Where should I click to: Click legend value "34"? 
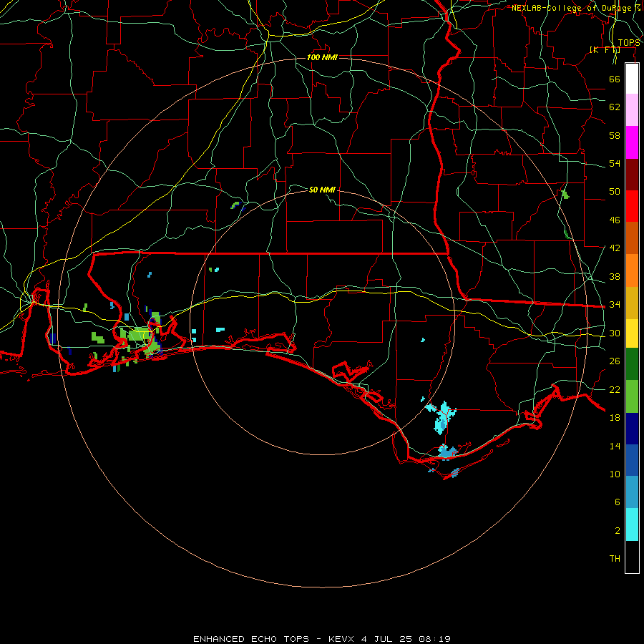[x=615, y=305]
